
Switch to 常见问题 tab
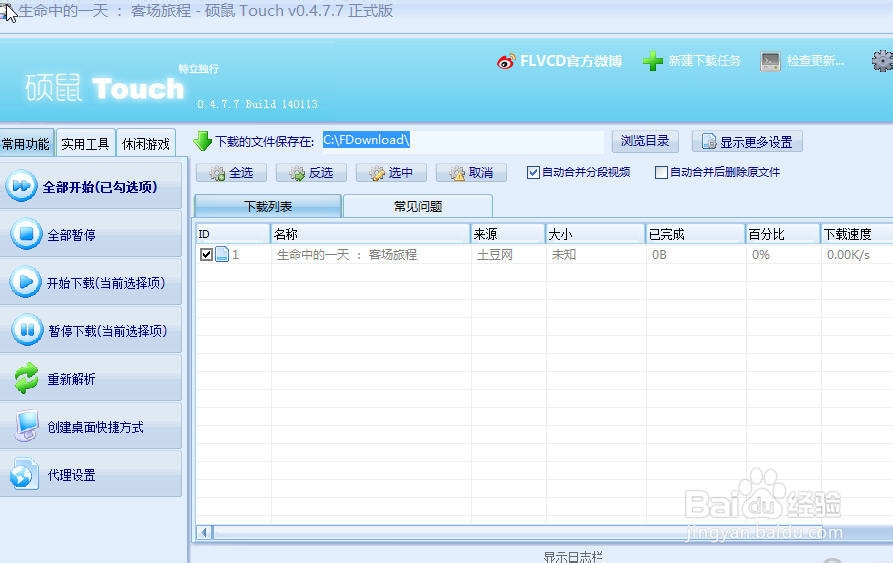pyautogui.click(x=418, y=206)
